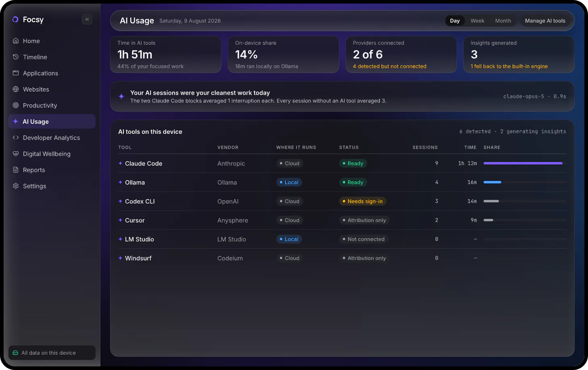The width and height of the screenshot is (588, 370).
Task: Click the SESSIONS column header
Action: (x=425, y=148)
